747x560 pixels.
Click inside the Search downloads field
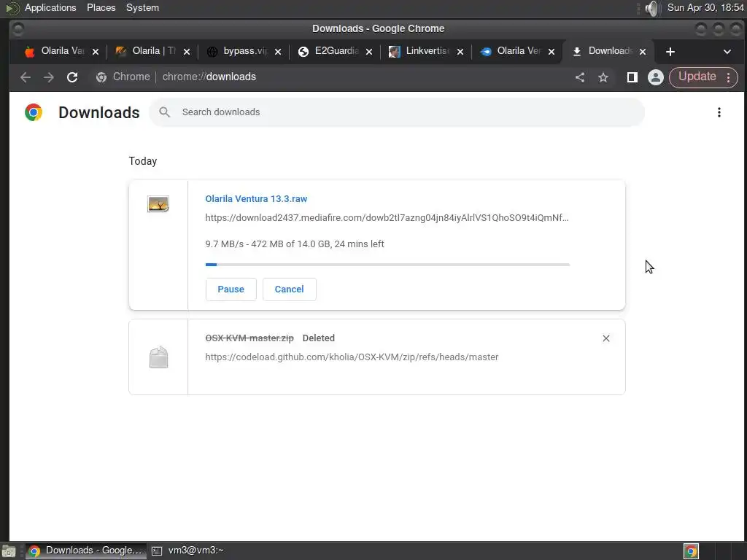(x=397, y=112)
